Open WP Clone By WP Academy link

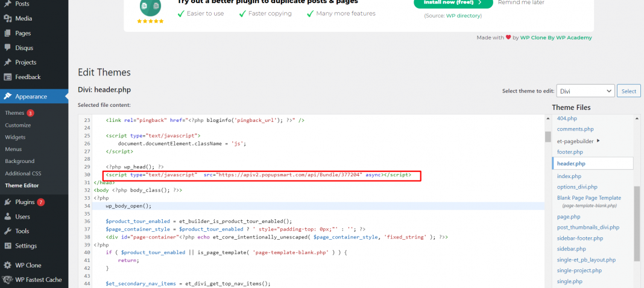pyautogui.click(x=556, y=37)
